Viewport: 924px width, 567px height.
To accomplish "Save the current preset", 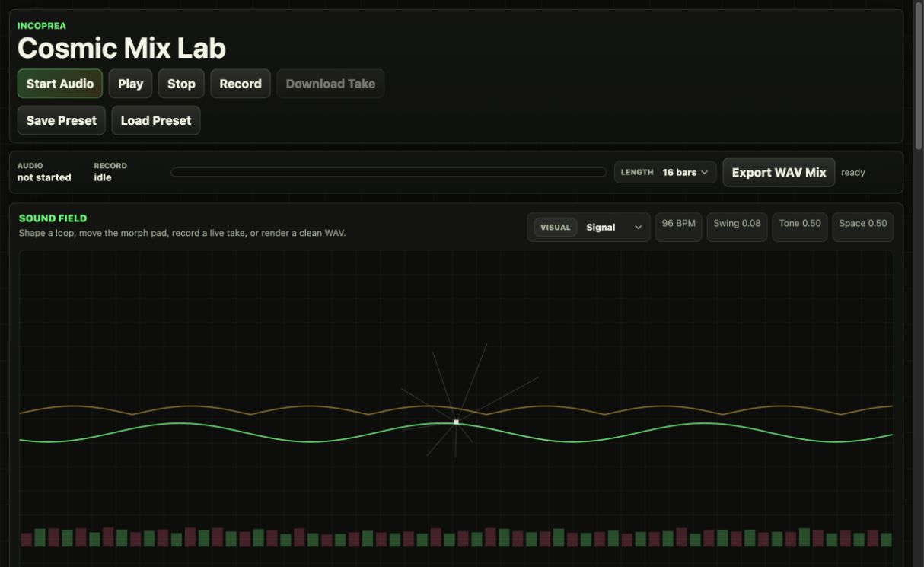I will point(62,120).
